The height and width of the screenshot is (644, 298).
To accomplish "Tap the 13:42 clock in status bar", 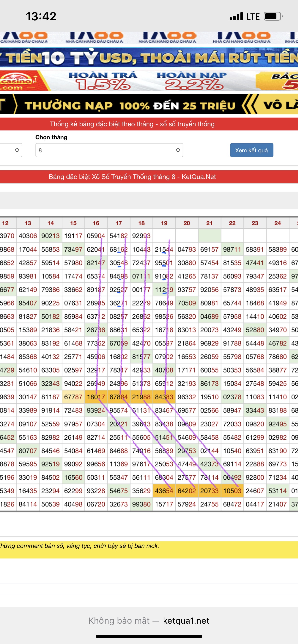I will pyautogui.click(x=41, y=17).
